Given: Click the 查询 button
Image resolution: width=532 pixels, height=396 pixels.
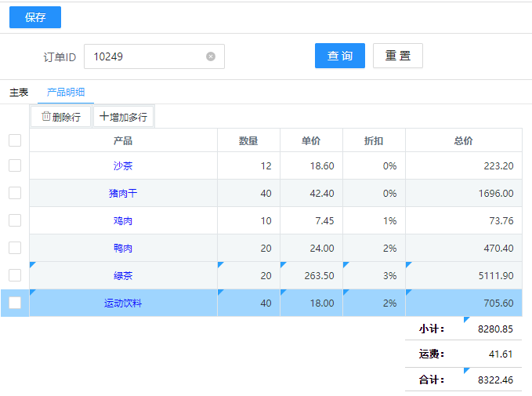Looking at the screenshot, I should (339, 56).
